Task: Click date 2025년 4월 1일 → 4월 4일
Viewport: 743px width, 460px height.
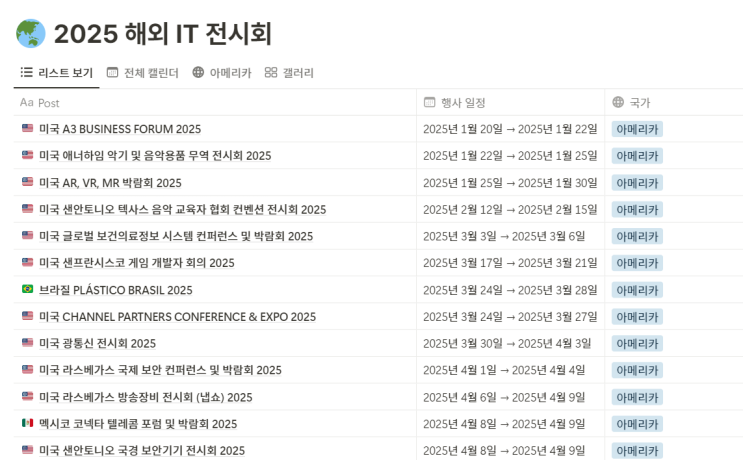Action: (x=504, y=370)
